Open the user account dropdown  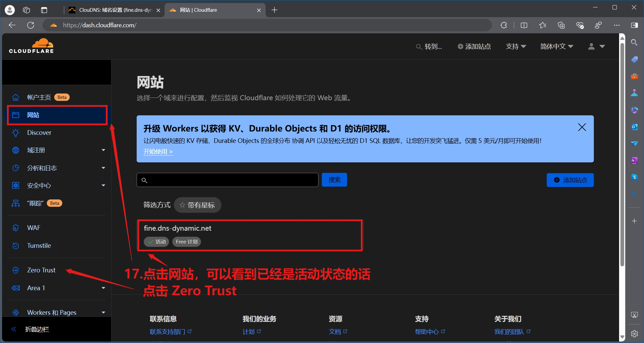coord(596,46)
